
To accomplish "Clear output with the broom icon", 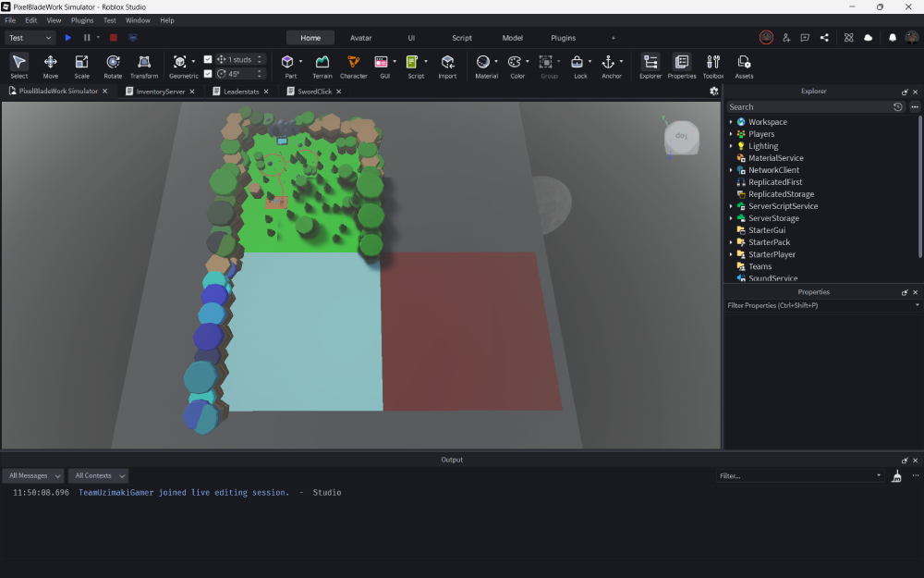I will tap(896, 476).
